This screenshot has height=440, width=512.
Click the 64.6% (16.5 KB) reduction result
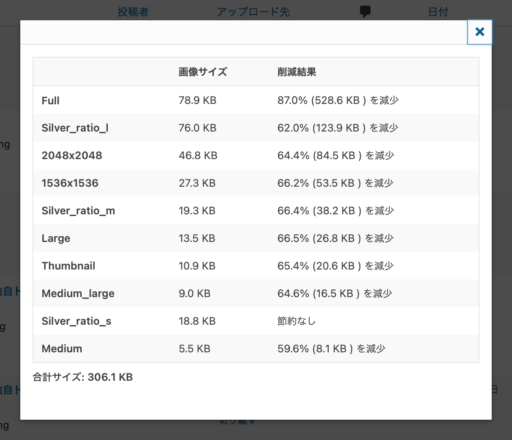click(335, 294)
